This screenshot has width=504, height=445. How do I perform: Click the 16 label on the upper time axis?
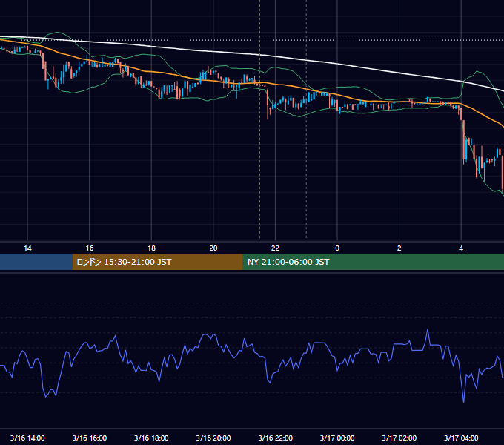pos(90,248)
